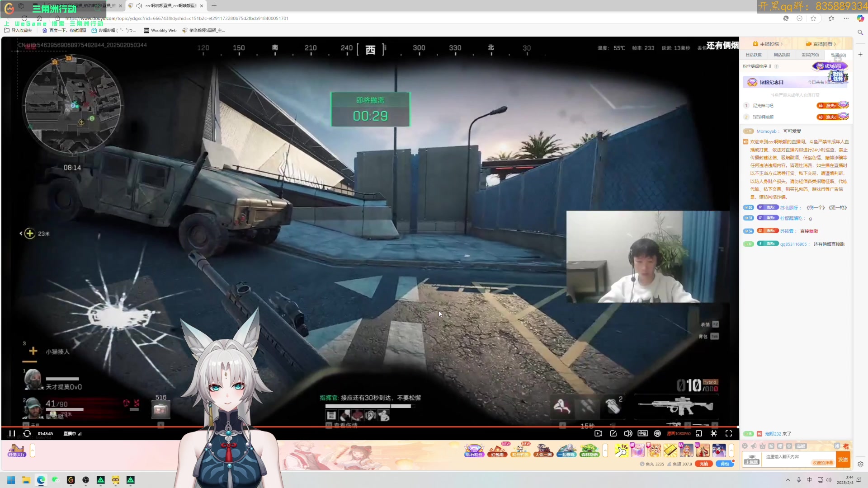868x488 pixels.
Task: Mute the player volume speaker icon
Action: point(628,433)
